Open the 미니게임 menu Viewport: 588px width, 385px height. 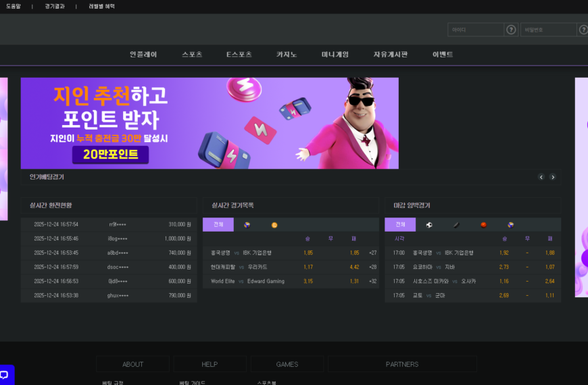coord(335,54)
